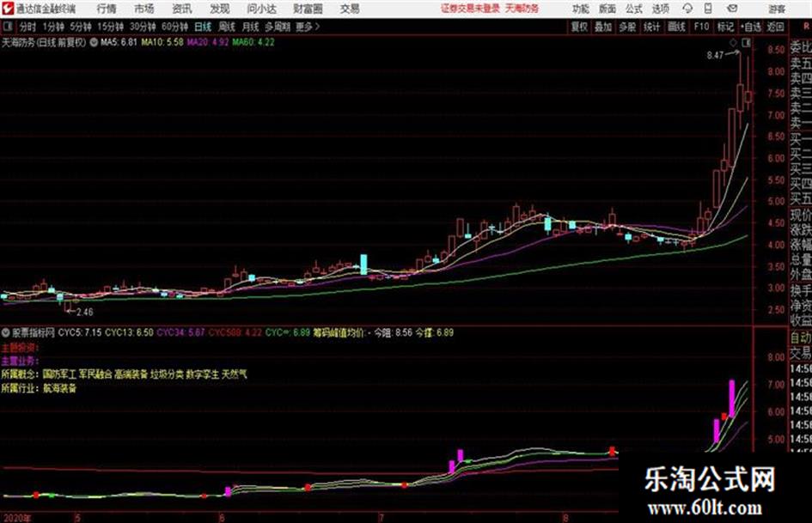Click the MA5: 6.81 indicator label
812x523 pixels.
[x=119, y=42]
